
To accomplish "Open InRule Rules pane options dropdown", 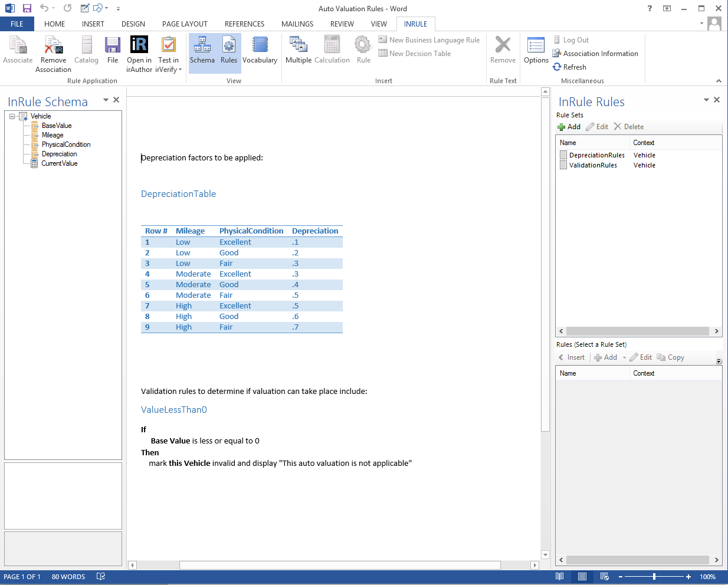I will pos(706,100).
